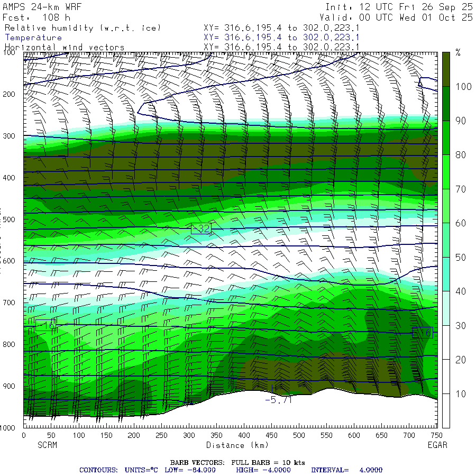
Task: Click the "-5.71" high temperature value
Action: coord(278,400)
